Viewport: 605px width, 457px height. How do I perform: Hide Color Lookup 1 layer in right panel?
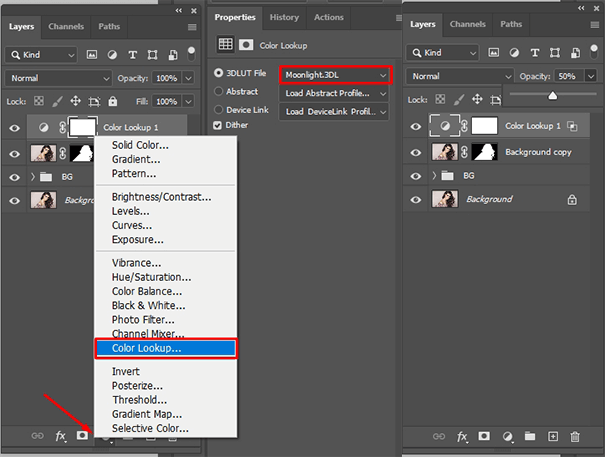pyautogui.click(x=416, y=126)
